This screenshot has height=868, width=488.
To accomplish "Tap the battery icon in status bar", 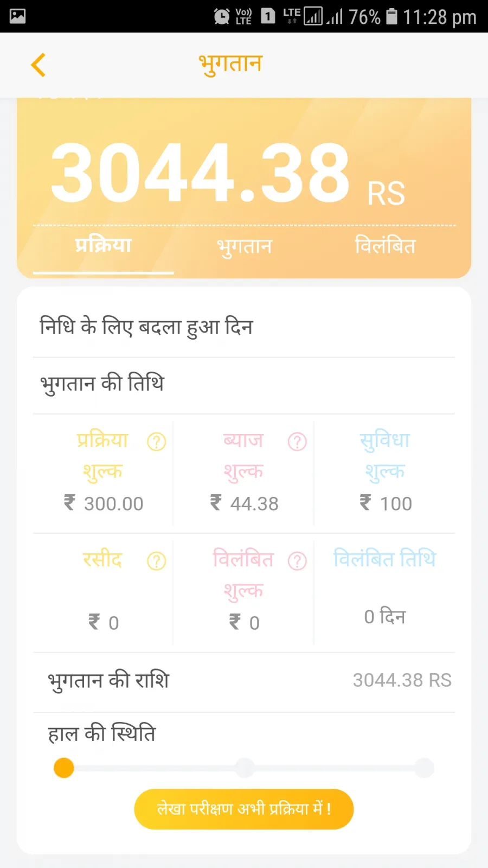I will [391, 16].
